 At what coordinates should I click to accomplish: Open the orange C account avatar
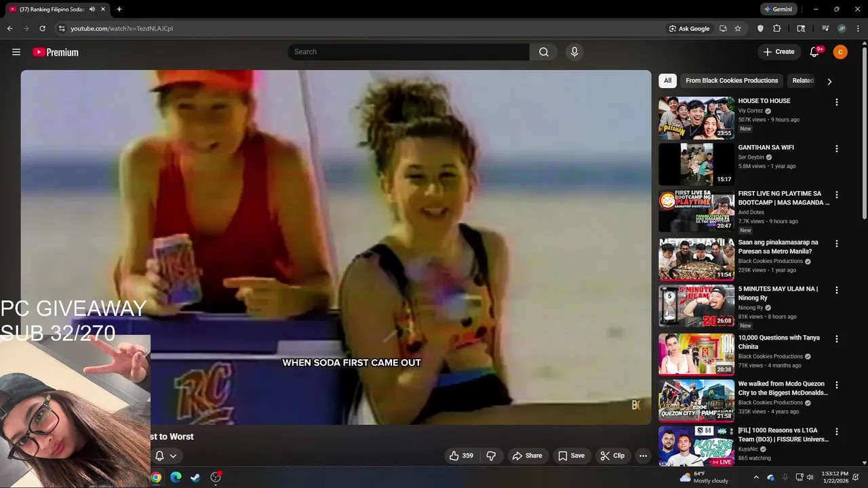[x=840, y=52]
